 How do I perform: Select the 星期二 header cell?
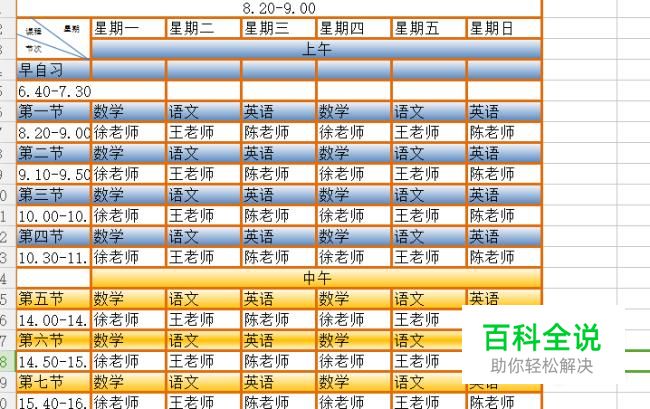click(x=203, y=29)
